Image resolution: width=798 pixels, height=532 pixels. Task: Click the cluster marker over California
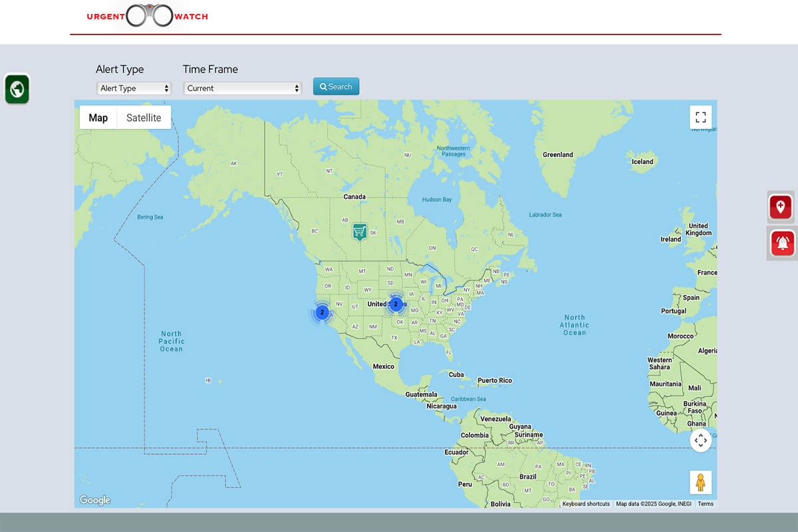click(x=322, y=312)
